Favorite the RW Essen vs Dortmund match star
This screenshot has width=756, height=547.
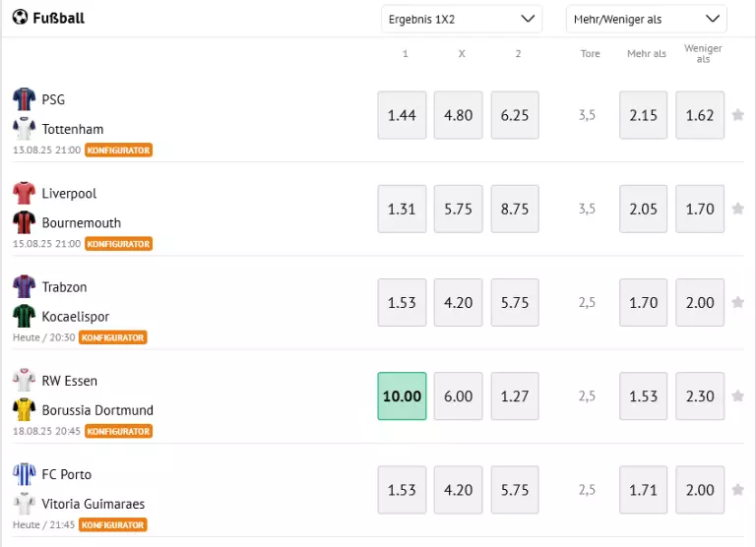(737, 396)
